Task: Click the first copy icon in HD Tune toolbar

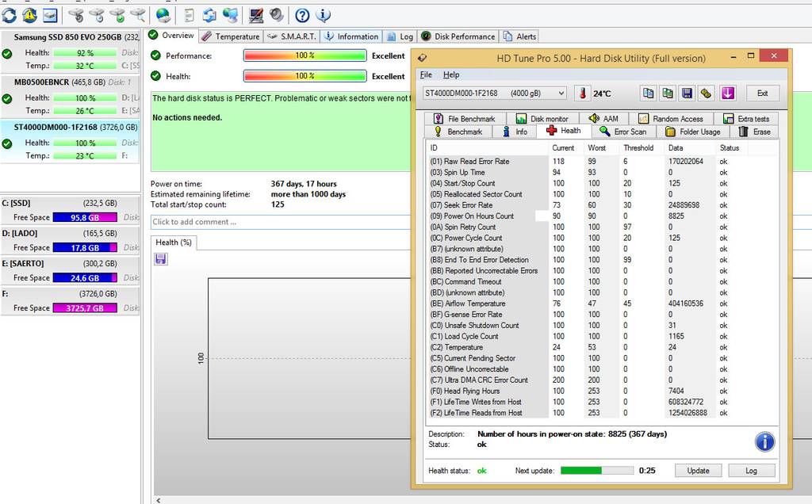Action: tap(648, 94)
